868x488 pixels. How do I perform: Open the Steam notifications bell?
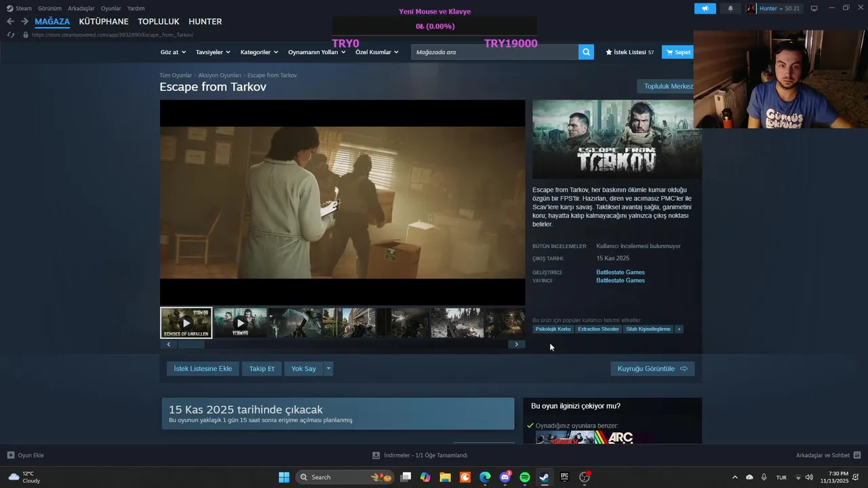730,8
